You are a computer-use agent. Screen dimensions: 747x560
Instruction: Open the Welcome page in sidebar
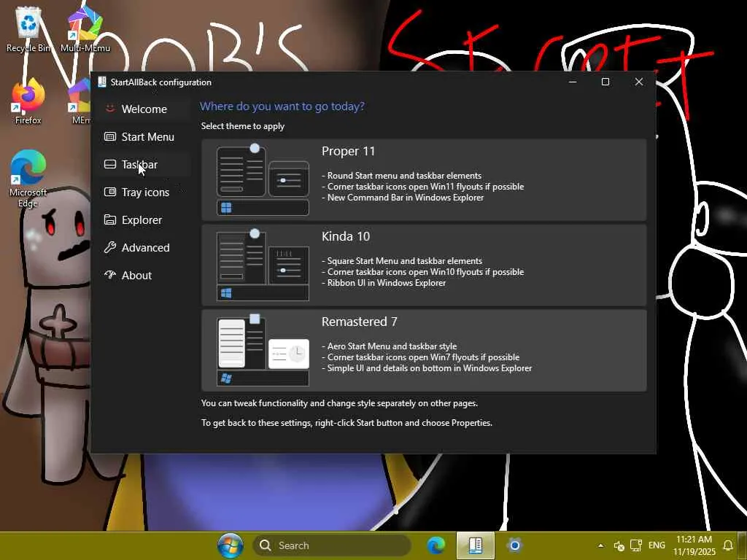[x=144, y=109]
